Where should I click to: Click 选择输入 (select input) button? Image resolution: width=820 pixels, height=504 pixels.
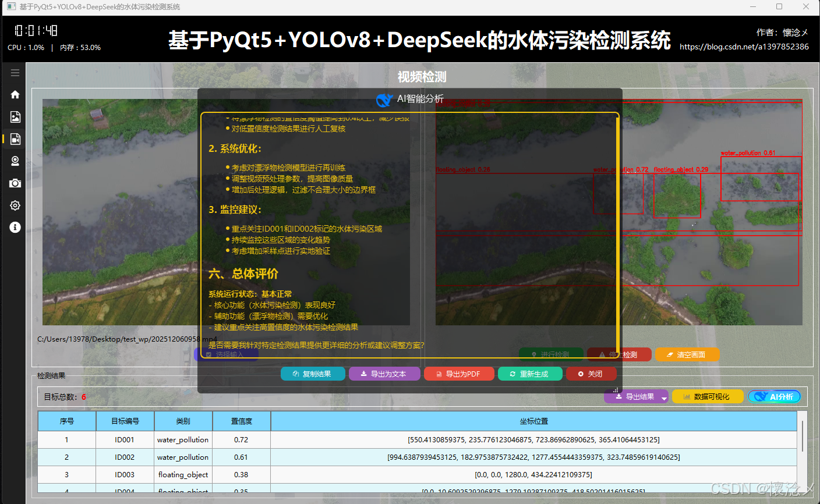226,354
